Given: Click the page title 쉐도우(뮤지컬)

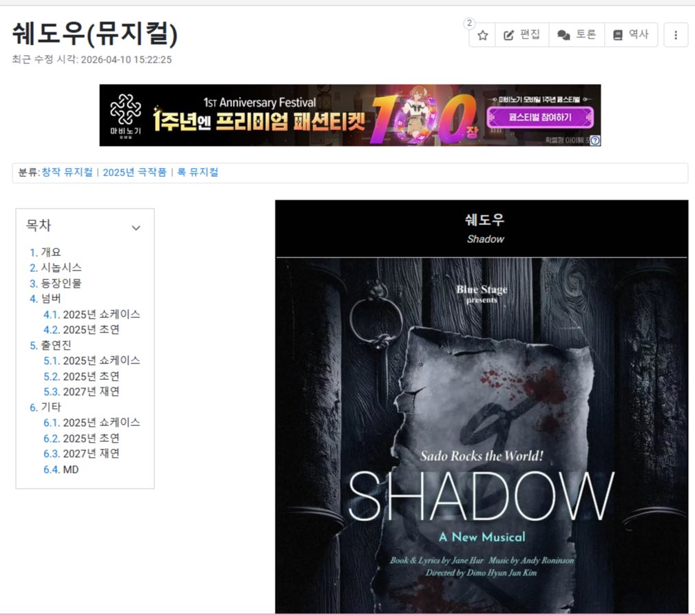Looking at the screenshot, I should click(95, 34).
